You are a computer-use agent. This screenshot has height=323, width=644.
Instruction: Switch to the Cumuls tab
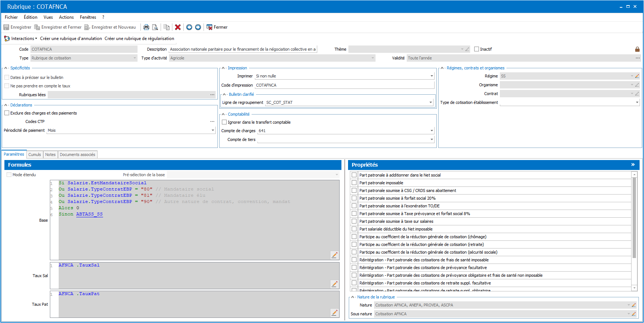click(35, 155)
